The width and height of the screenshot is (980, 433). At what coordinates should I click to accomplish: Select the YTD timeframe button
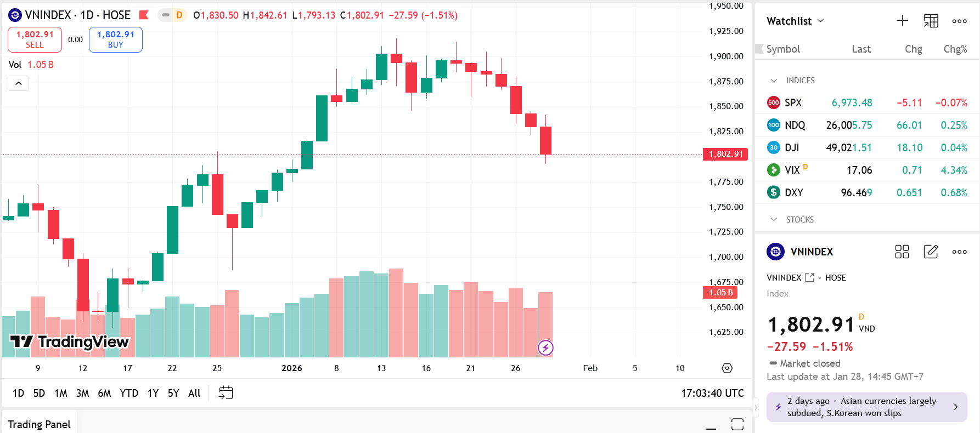point(129,393)
